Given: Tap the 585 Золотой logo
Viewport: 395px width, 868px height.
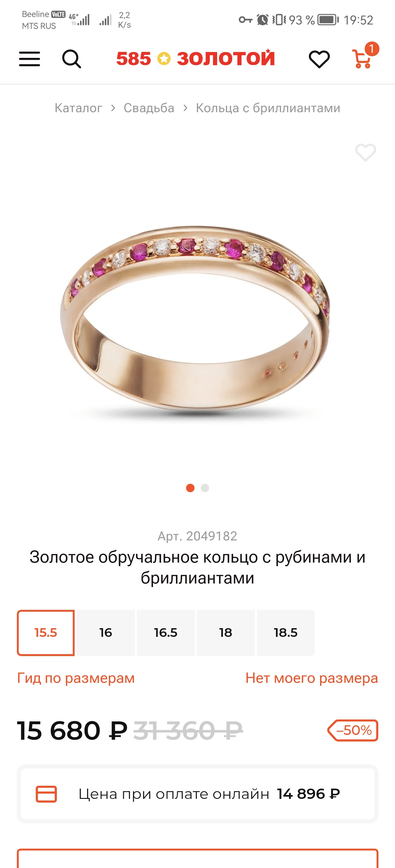Looking at the screenshot, I should pos(196,58).
